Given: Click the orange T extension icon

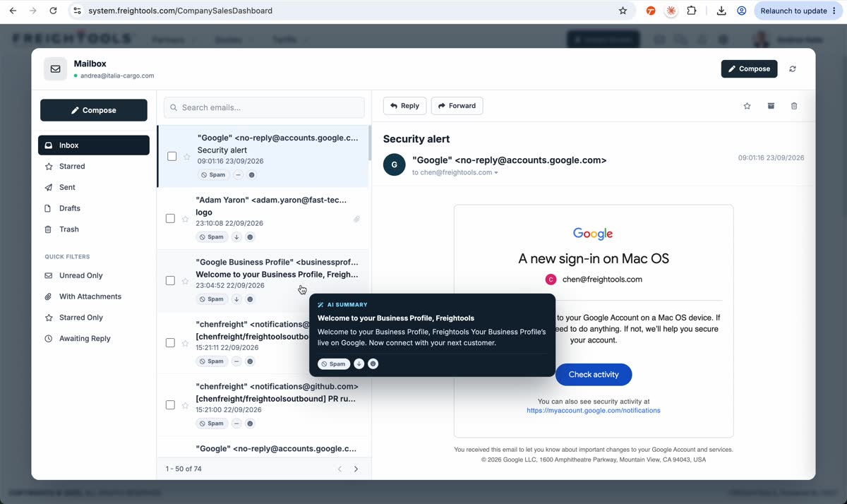Looking at the screenshot, I should pyautogui.click(x=651, y=11).
